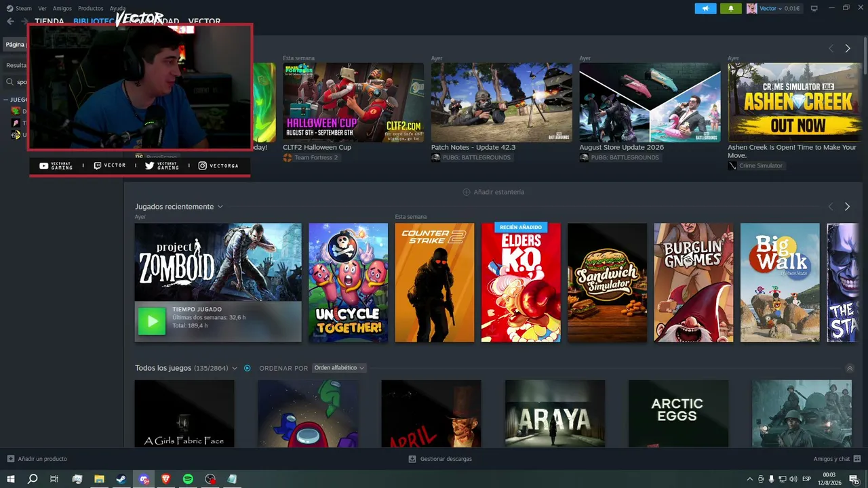The height and width of the screenshot is (488, 868).
Task: Go back using the navigation arrow
Action: (x=10, y=22)
